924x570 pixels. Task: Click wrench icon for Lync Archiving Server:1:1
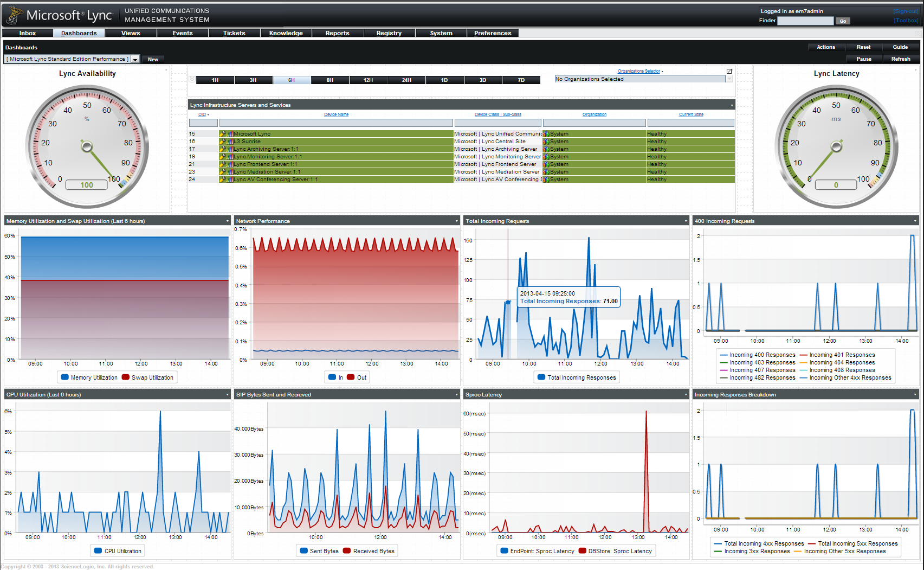click(223, 149)
